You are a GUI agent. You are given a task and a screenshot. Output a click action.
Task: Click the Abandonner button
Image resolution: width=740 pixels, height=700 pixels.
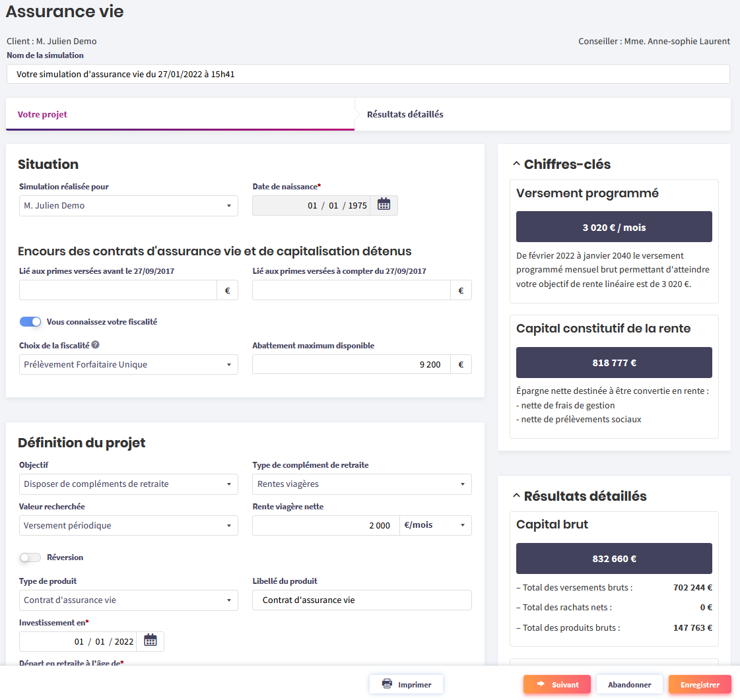click(x=630, y=684)
